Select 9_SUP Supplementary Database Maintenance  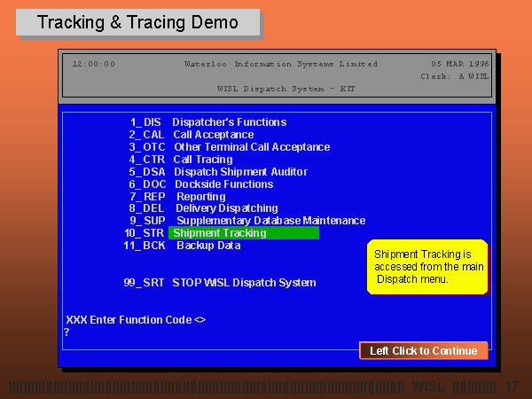[x=247, y=221]
